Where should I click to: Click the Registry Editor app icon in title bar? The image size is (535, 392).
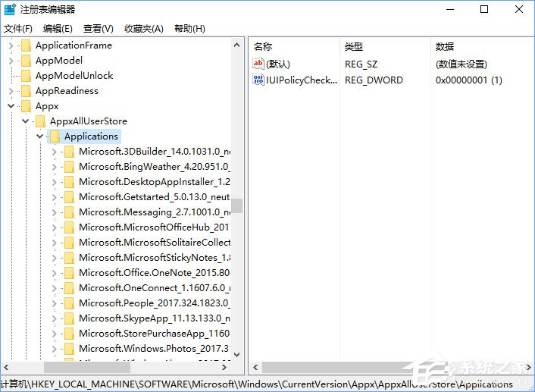tap(10, 9)
